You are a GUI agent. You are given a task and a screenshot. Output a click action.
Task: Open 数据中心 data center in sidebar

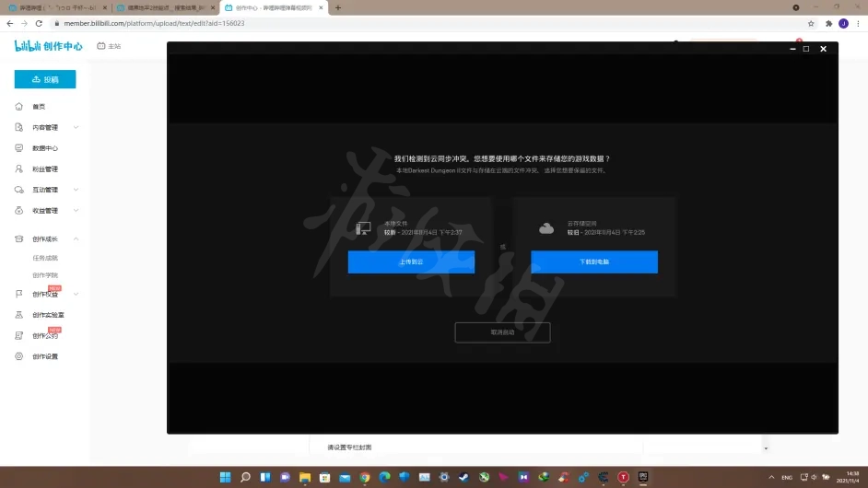coord(45,148)
